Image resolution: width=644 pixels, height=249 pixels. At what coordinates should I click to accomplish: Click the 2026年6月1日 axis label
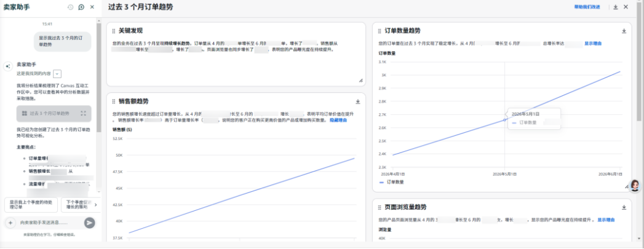click(610, 175)
